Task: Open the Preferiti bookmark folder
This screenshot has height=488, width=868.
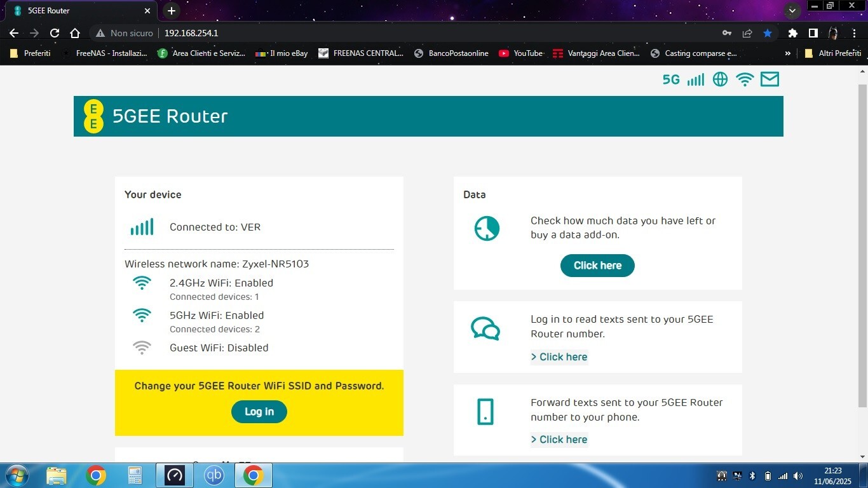Action: coord(31,53)
